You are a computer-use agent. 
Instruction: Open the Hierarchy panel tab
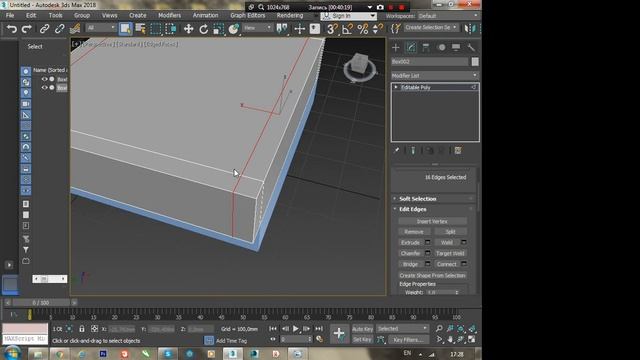(x=426, y=47)
